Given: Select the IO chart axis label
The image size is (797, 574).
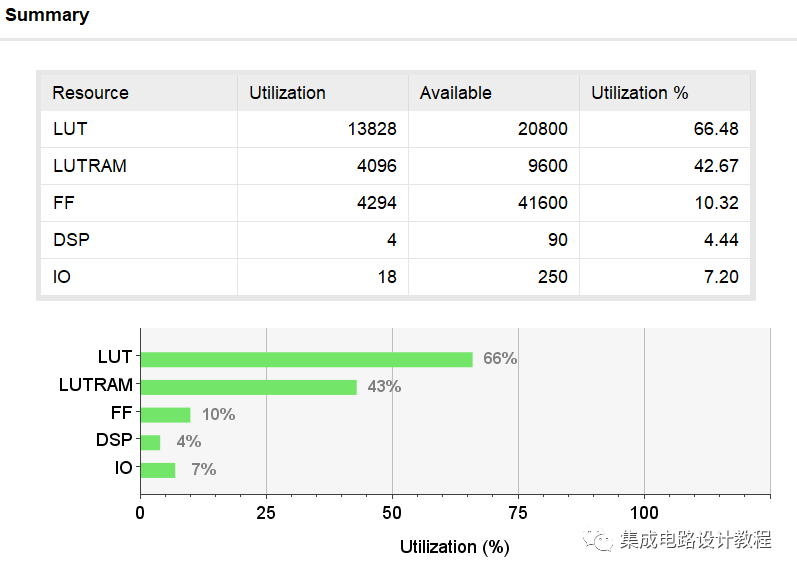Looking at the screenshot, I should point(124,468).
